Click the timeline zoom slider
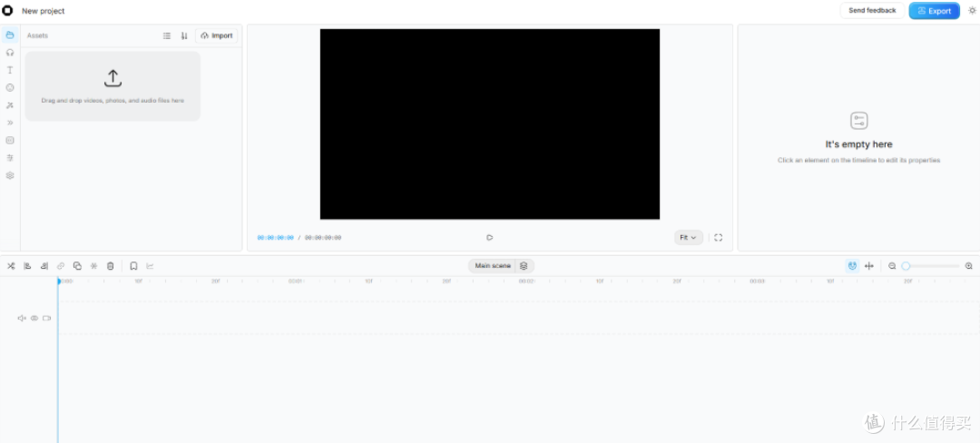Image resolution: width=980 pixels, height=443 pixels. pyautogui.click(x=931, y=266)
